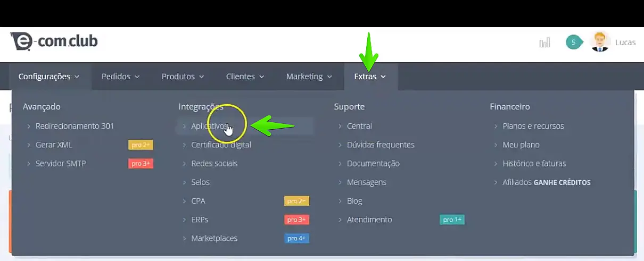Open the Clientes menu
Screen dimensions: 644x261
[245, 77]
